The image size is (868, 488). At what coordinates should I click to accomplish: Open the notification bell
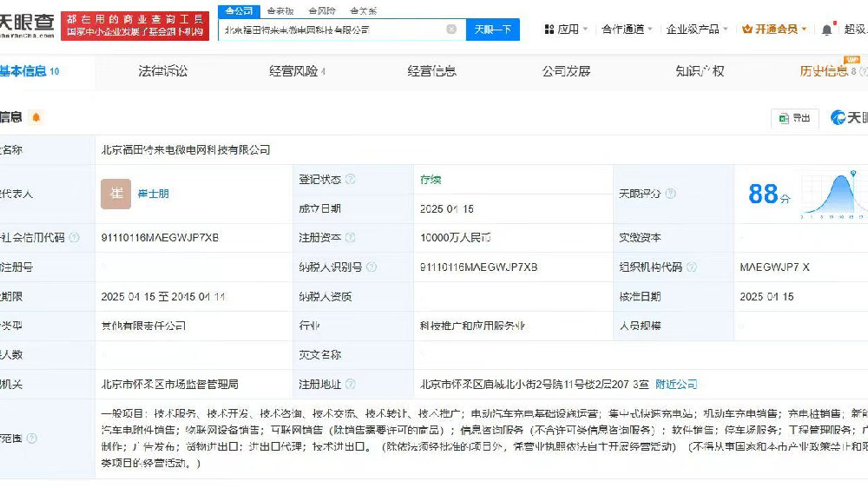(x=826, y=30)
